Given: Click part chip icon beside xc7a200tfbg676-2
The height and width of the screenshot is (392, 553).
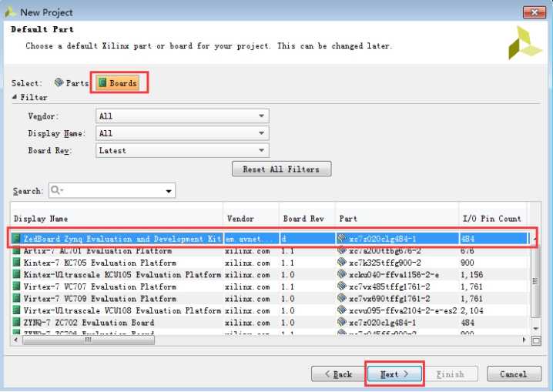Looking at the screenshot, I should [342, 250].
